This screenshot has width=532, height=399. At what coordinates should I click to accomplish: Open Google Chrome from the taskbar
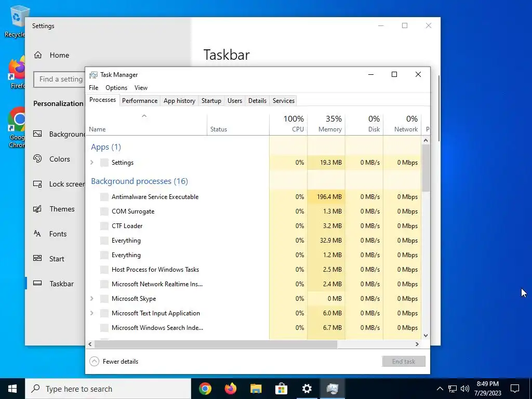tap(205, 389)
